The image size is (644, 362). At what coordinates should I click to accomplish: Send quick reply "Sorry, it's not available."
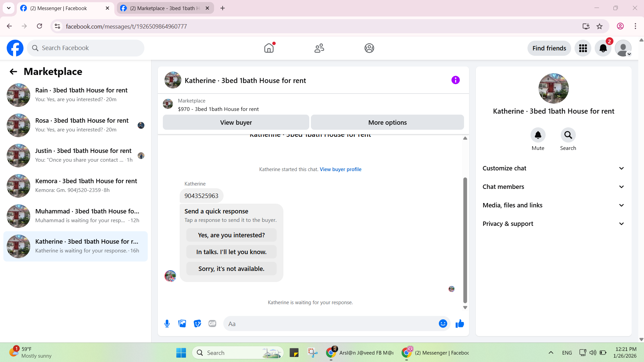tap(231, 269)
